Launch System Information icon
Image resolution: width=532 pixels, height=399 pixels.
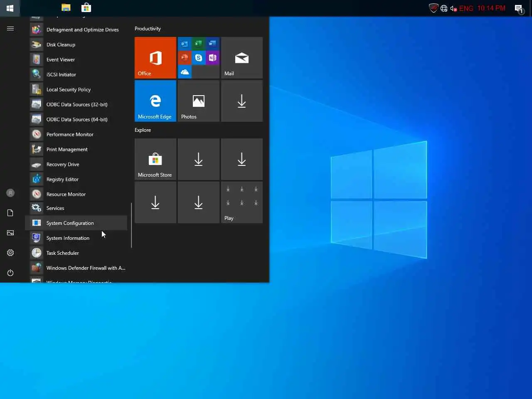pos(37,238)
